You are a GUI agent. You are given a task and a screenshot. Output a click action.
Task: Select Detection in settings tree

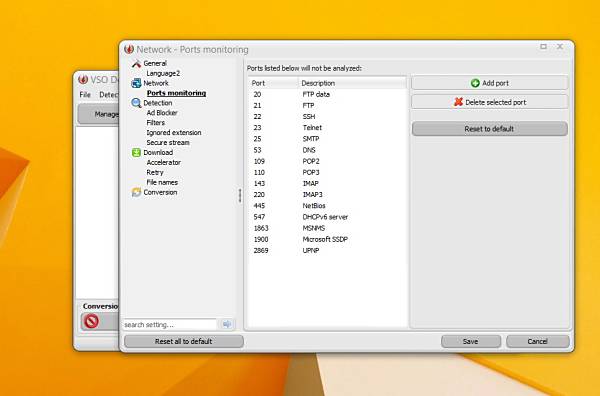158,103
